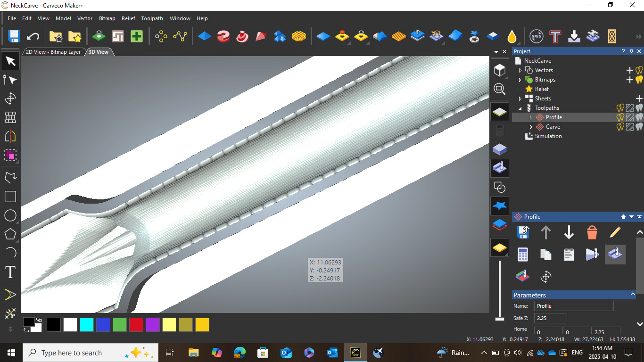Select the Create Rectangle tool

point(10,197)
